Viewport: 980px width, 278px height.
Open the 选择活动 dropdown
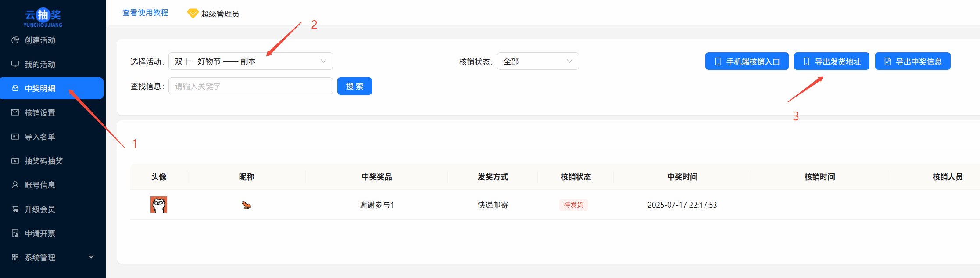[x=250, y=61]
